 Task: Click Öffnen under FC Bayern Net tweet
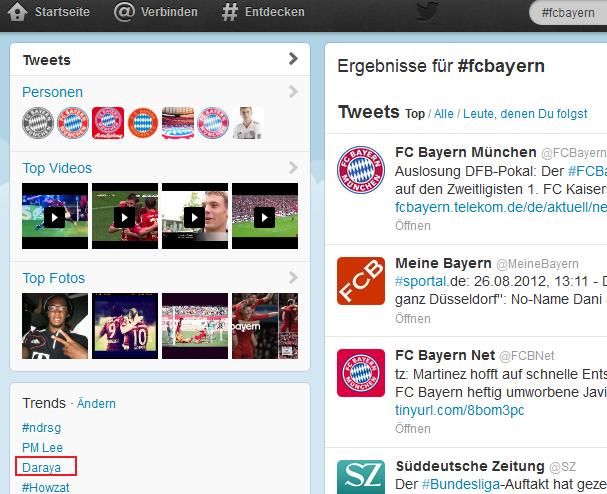[413, 429]
